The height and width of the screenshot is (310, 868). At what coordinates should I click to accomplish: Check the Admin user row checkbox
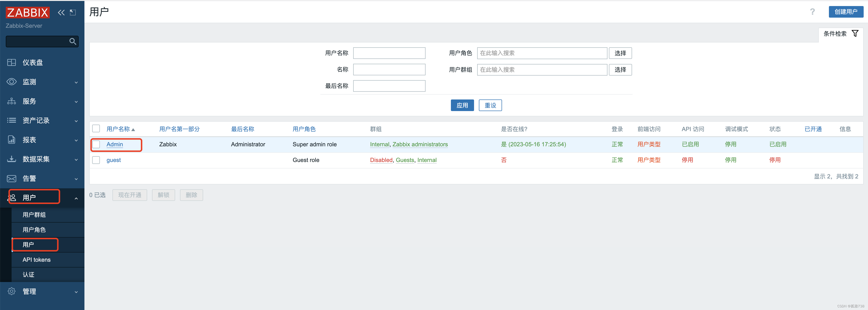pos(96,144)
